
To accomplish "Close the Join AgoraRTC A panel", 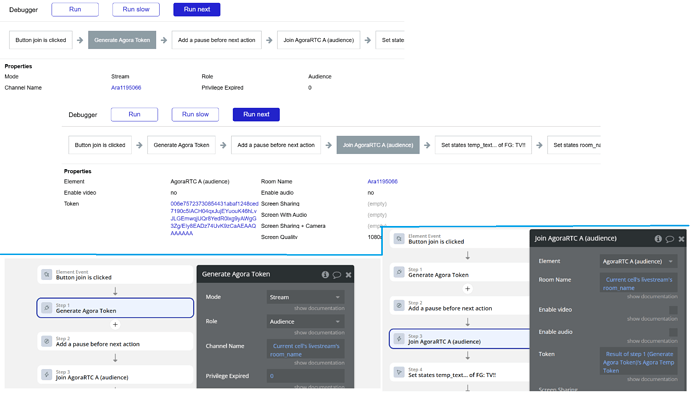I will pyautogui.click(x=682, y=239).
